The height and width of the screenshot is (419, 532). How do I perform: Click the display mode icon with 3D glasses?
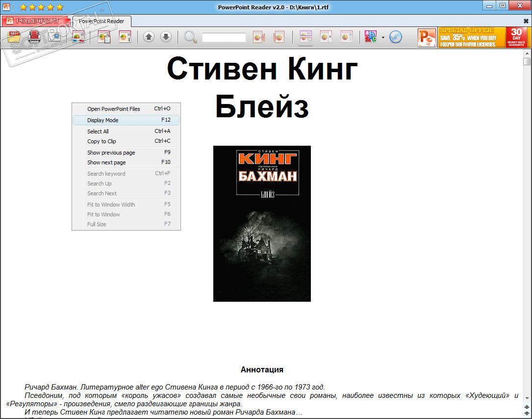point(78,37)
